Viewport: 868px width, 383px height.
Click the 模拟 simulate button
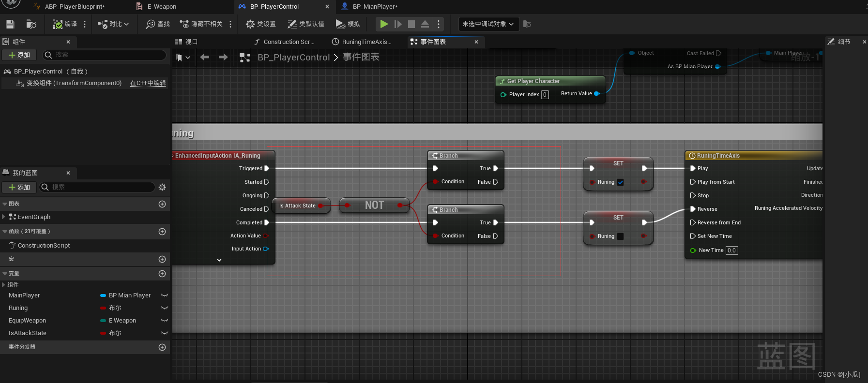point(348,24)
